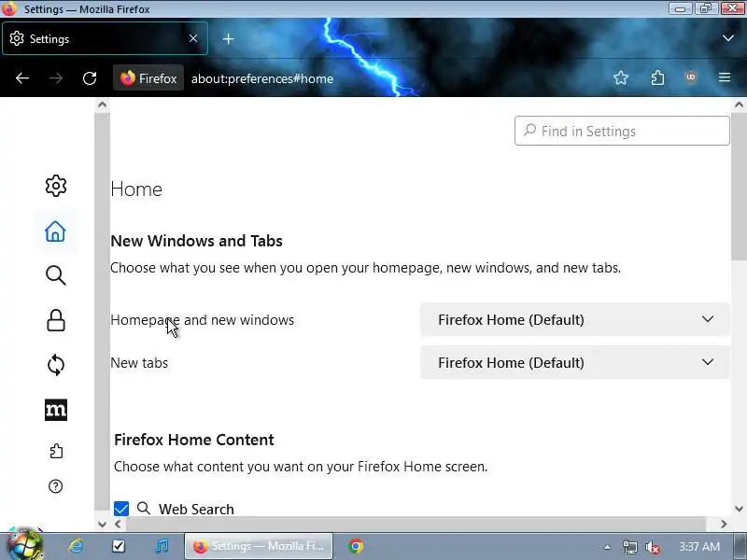Open Extensions & Themes from sidebar
This screenshot has height=560, width=747.
click(x=56, y=451)
